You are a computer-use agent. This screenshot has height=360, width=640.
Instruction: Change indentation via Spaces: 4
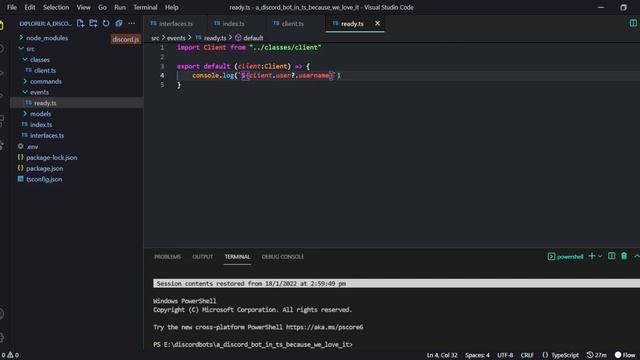(477, 355)
